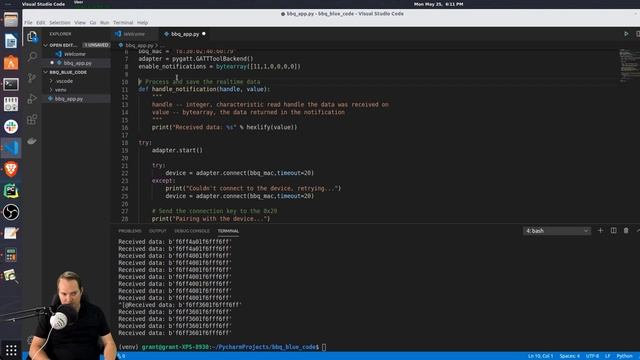Open the 4: bash terminal selector dropdown

[557, 231]
